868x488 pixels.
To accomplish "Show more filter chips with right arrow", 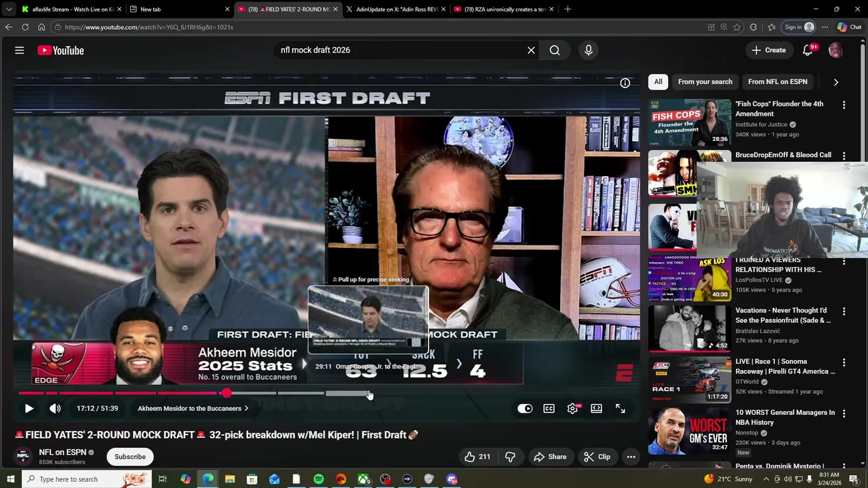I will coord(835,82).
